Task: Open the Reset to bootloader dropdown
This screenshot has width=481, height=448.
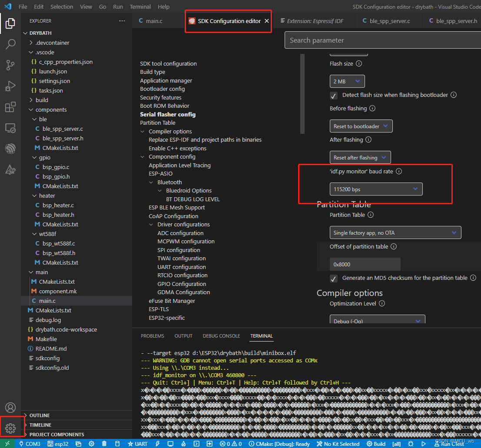Action: pos(361,126)
